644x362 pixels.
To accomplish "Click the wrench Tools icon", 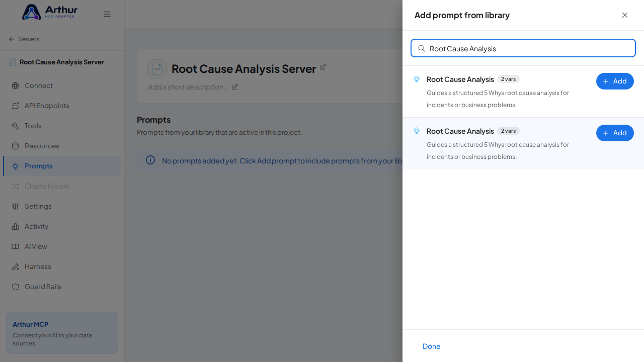I will pyautogui.click(x=16, y=126).
